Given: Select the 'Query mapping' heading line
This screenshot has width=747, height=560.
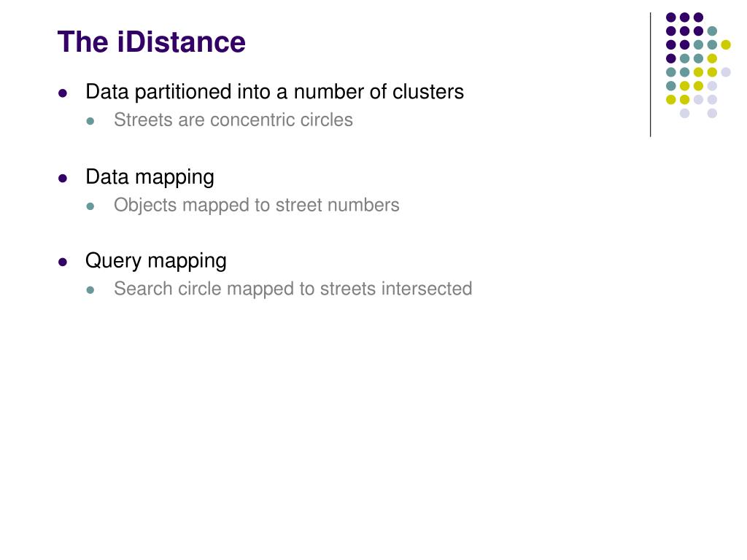Looking at the screenshot, I should [156, 261].
